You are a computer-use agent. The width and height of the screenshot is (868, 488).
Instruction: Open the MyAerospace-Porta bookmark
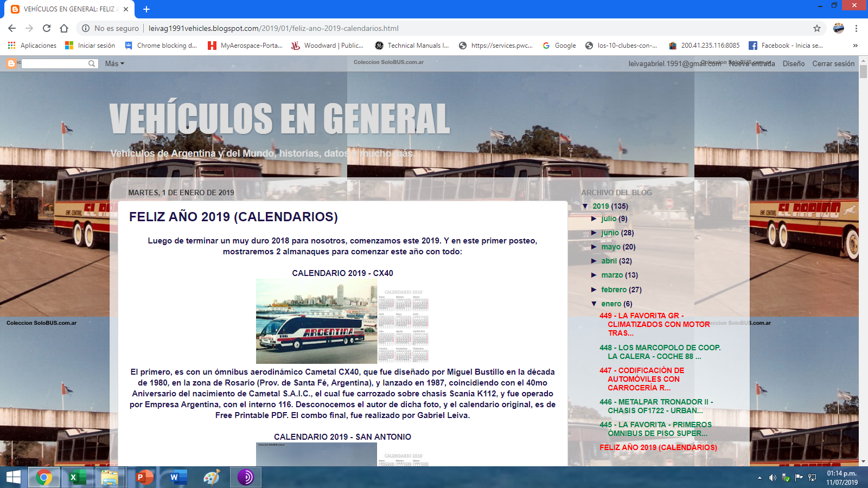pos(245,46)
